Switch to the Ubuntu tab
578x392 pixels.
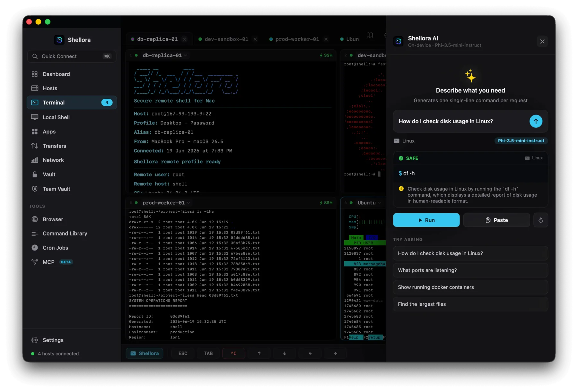[x=349, y=39]
